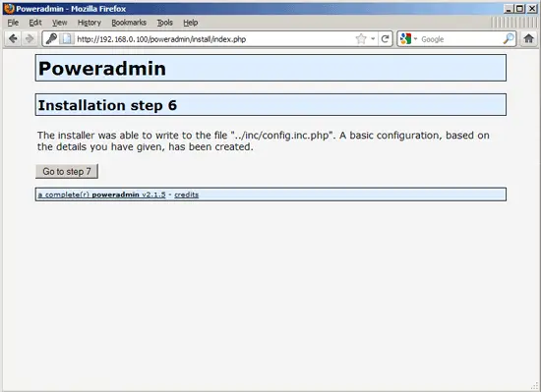The height and width of the screenshot is (392, 541).
Task: Maximize the Firefox window
Action: coord(519,9)
